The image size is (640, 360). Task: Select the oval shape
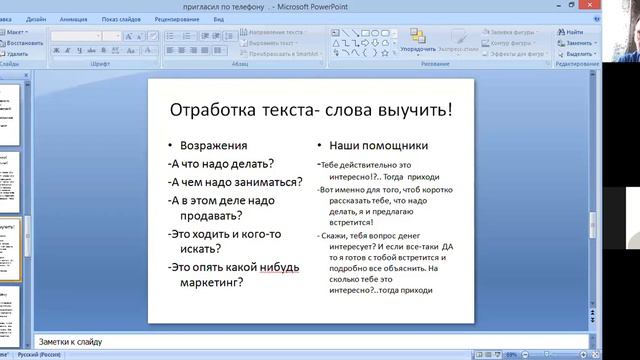pyautogui.click(x=375, y=33)
